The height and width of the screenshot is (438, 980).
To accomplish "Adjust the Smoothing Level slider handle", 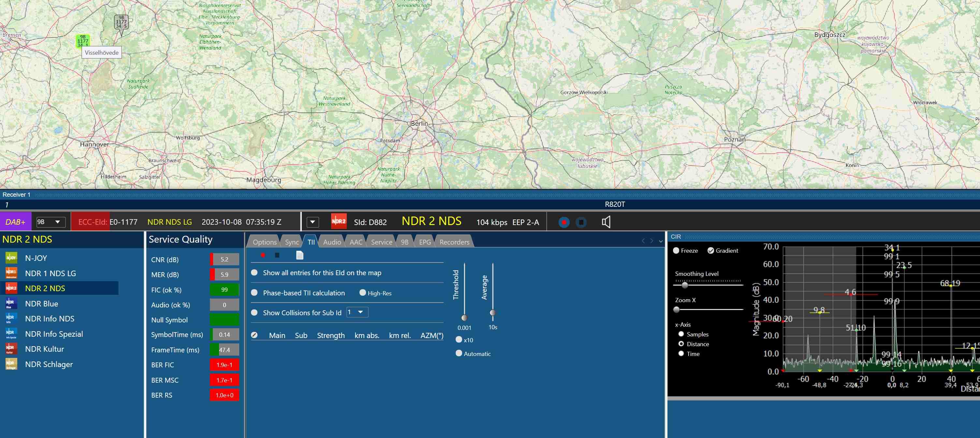I will (685, 285).
